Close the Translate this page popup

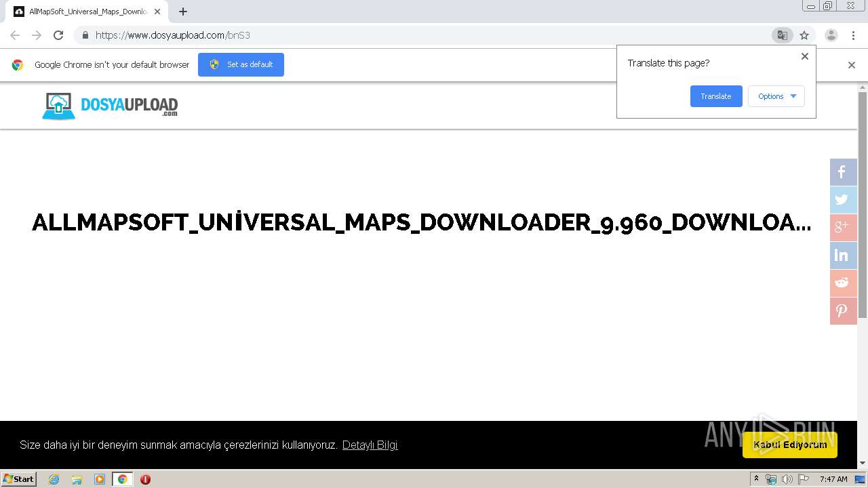tap(805, 56)
